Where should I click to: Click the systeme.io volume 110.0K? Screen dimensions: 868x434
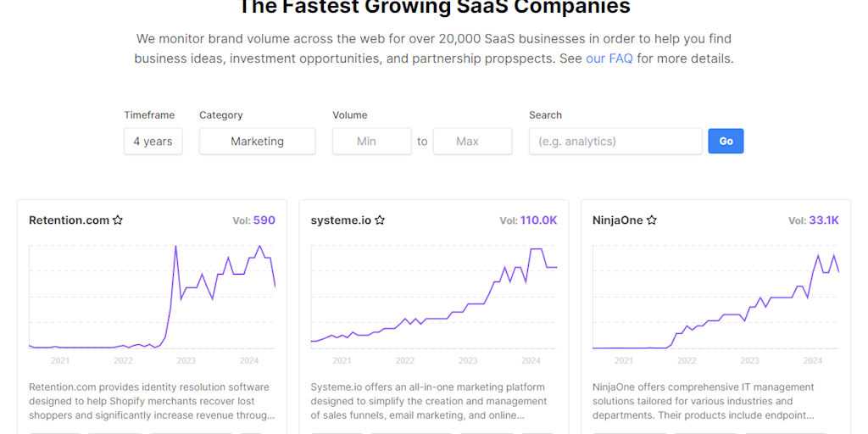point(538,220)
